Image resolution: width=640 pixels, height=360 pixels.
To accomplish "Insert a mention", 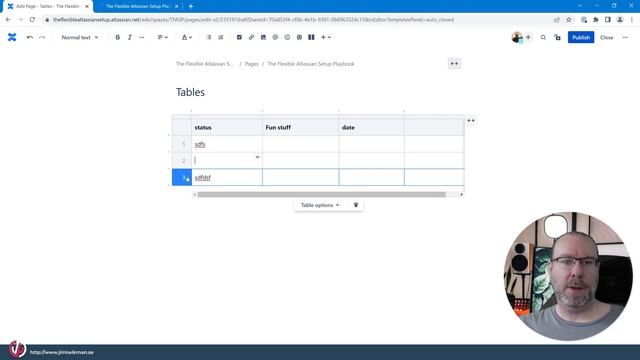I will point(275,37).
